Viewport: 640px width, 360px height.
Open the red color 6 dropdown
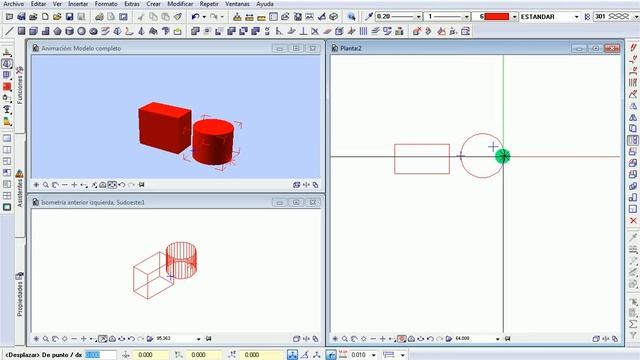pyautogui.click(x=515, y=17)
